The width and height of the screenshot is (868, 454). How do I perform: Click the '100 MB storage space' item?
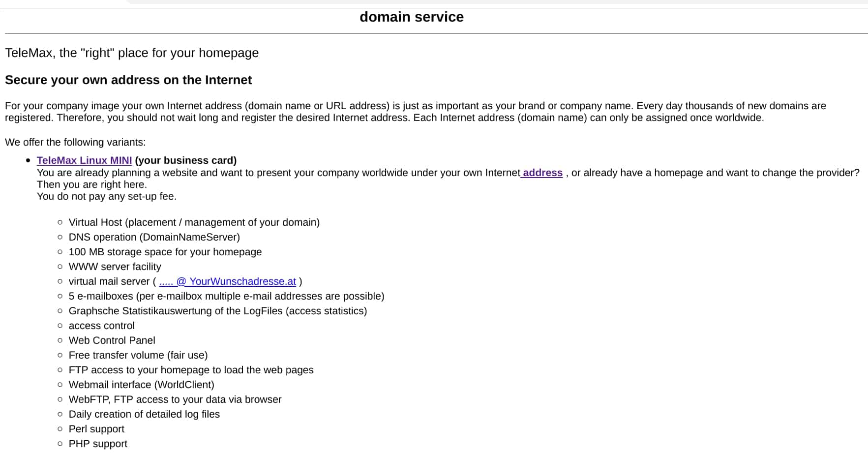pyautogui.click(x=165, y=252)
